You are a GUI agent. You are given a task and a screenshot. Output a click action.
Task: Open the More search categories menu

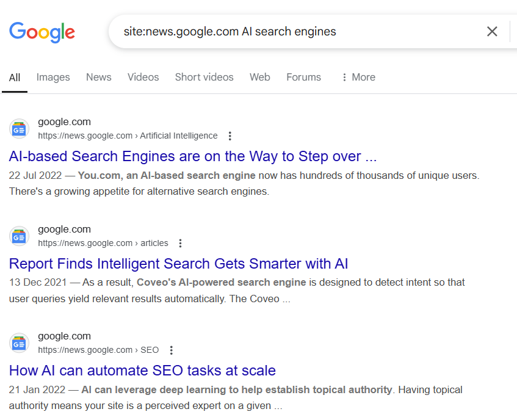point(358,77)
